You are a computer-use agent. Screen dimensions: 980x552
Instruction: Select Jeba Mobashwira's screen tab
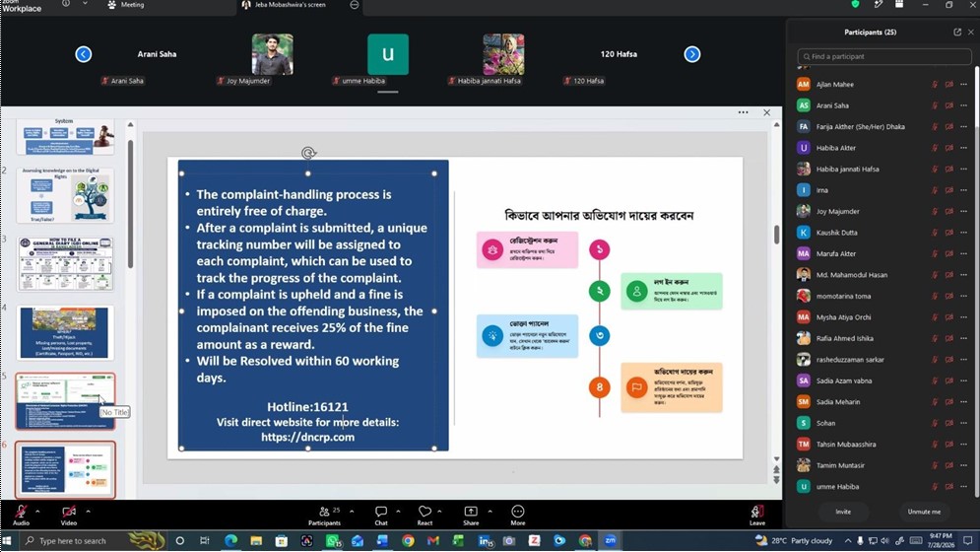click(x=290, y=5)
